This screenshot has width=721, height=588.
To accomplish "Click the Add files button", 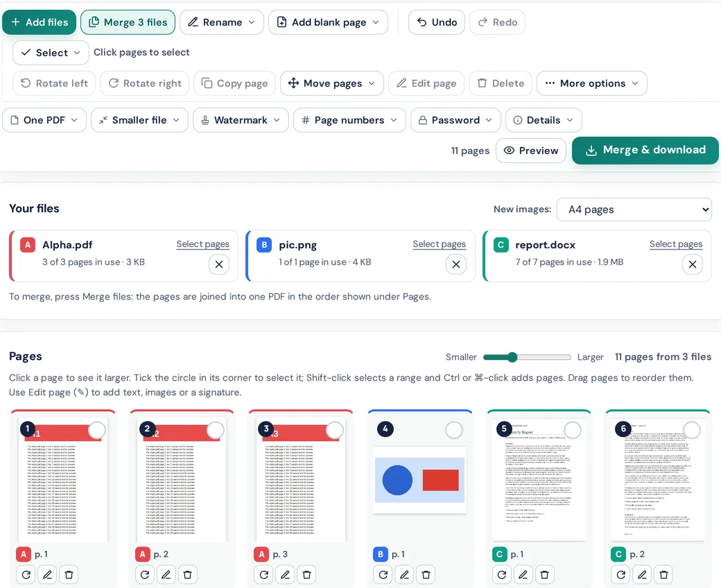I will pos(39,22).
